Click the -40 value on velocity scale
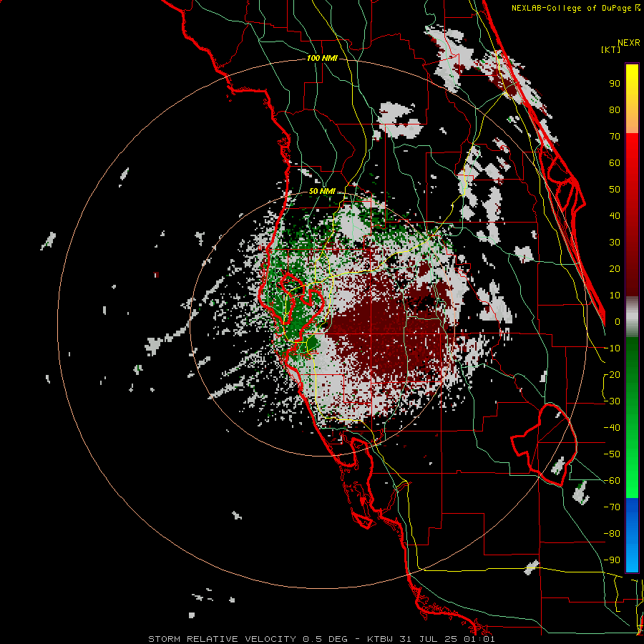The height and width of the screenshot is (644, 644). [612, 428]
